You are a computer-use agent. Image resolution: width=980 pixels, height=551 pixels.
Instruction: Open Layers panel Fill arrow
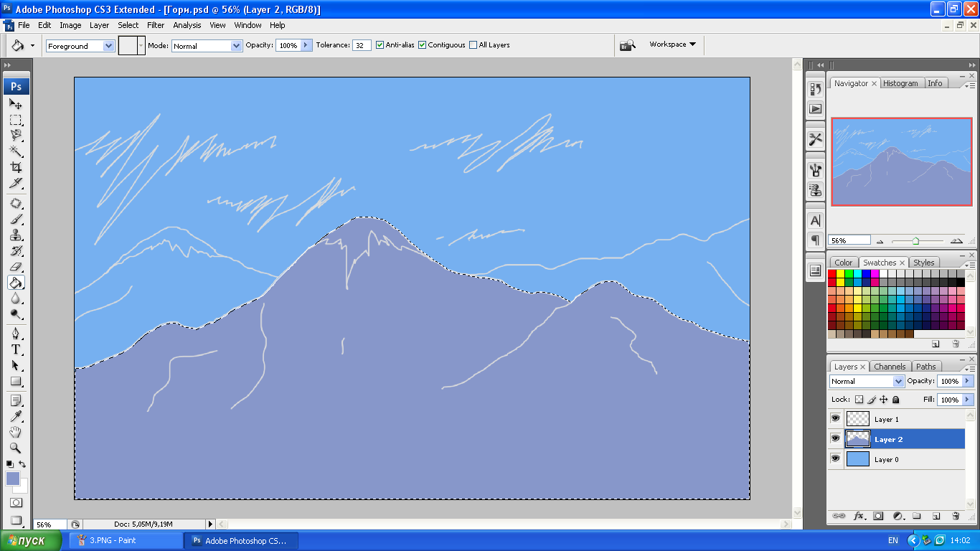(x=968, y=400)
